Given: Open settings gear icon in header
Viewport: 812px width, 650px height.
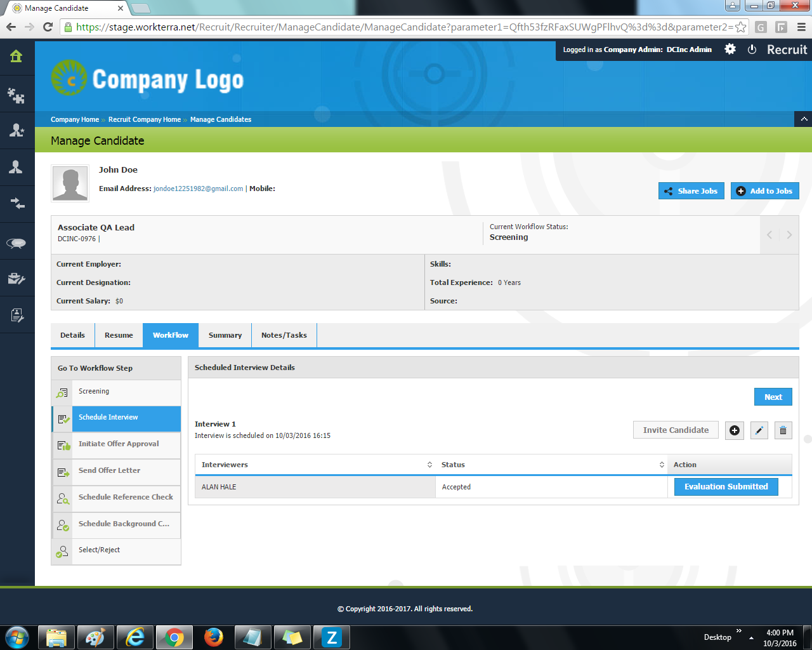Looking at the screenshot, I should point(730,50).
